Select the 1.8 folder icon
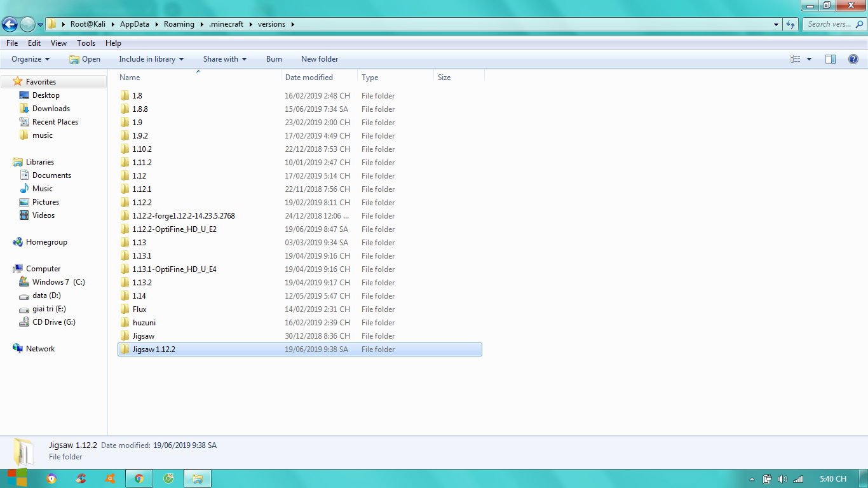The width and height of the screenshot is (868, 488). (x=125, y=96)
